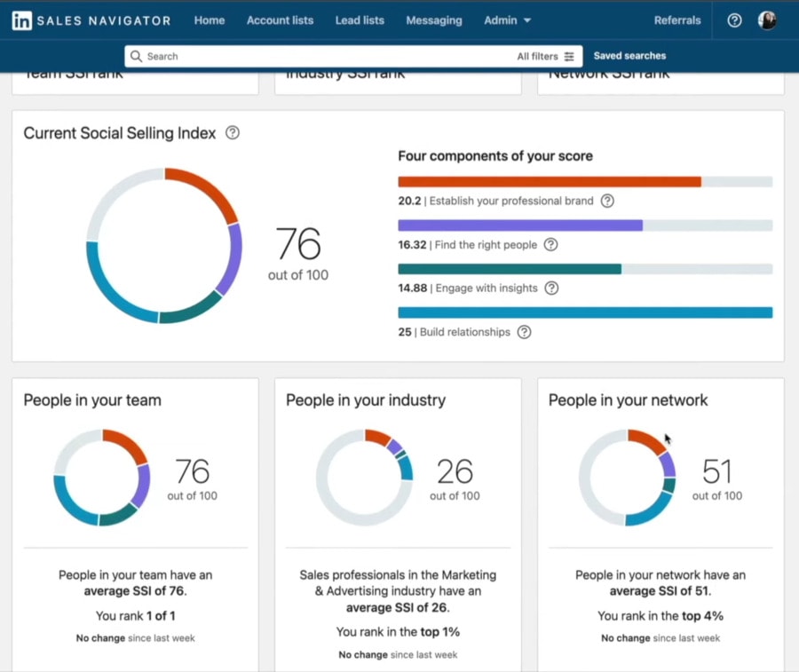
Task: Click the People in your team donut chart
Action: 102,478
